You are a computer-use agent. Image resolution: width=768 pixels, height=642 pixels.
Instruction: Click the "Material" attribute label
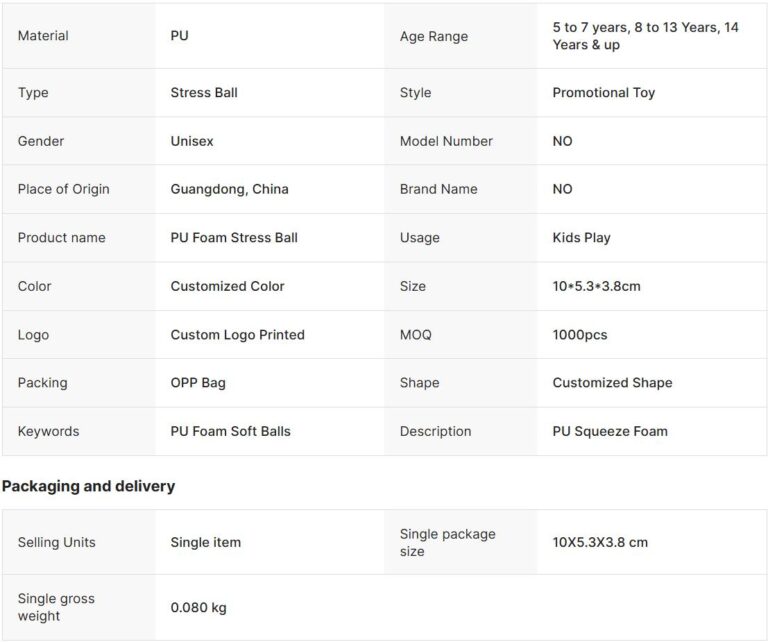43,36
